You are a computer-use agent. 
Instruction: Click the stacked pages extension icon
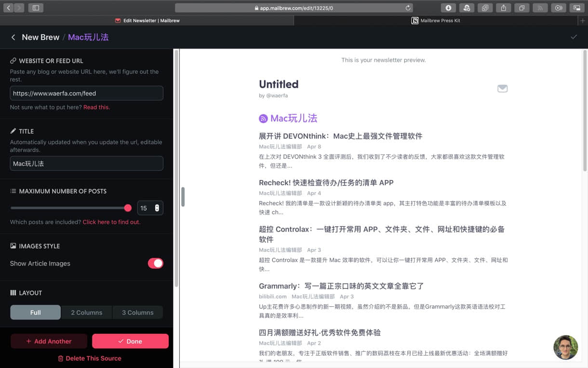pyautogui.click(x=485, y=8)
